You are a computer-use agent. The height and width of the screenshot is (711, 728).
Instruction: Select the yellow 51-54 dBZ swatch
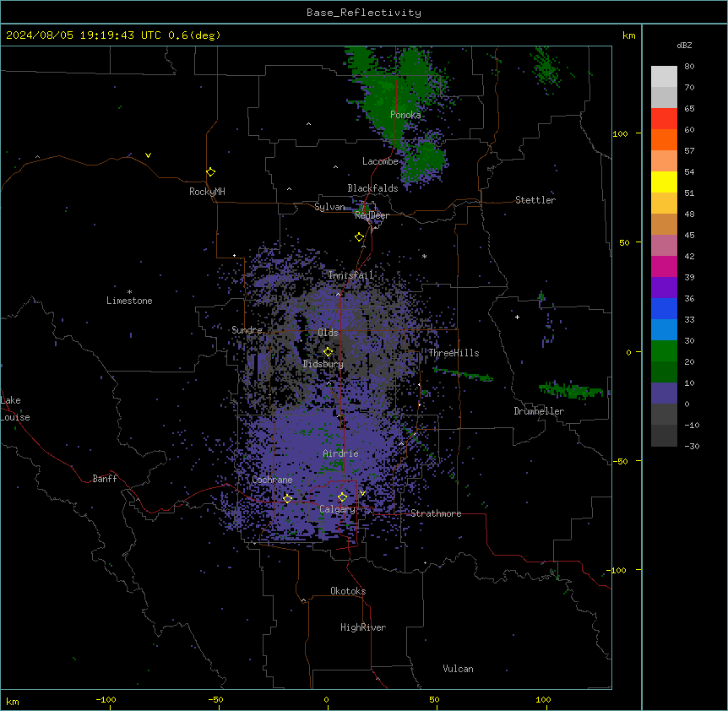point(664,182)
